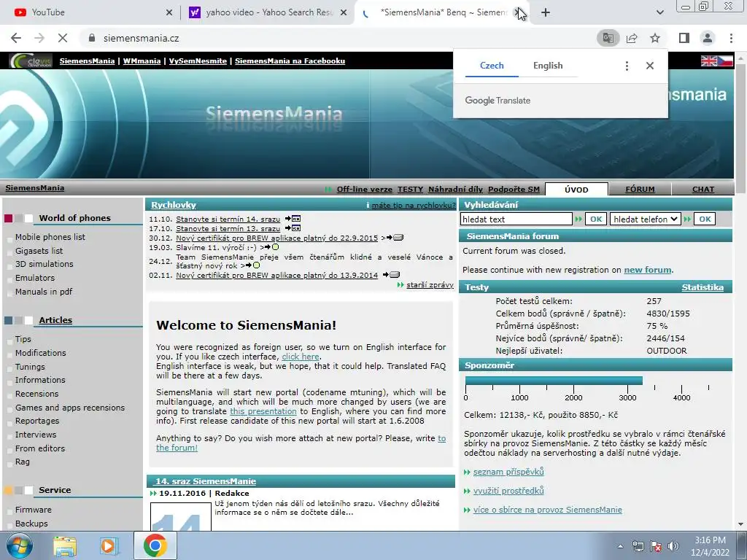The height and width of the screenshot is (560, 747).
Task: Switch to the yahoo video search tab
Action: (x=269, y=12)
